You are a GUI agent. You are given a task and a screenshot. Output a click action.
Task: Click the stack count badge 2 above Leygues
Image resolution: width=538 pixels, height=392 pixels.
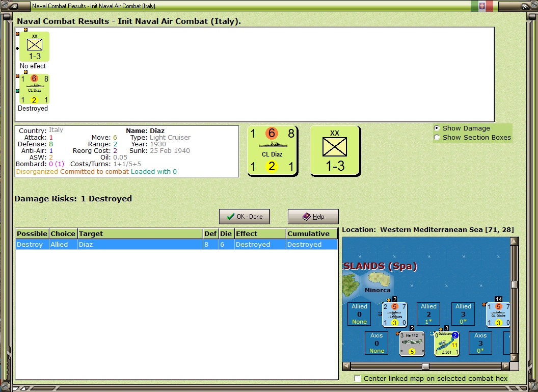394,299
